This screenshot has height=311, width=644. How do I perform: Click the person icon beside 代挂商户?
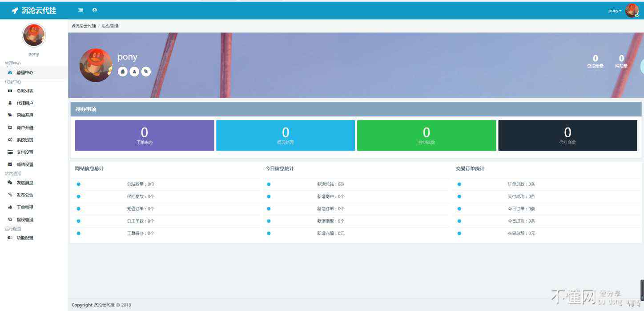(10, 103)
